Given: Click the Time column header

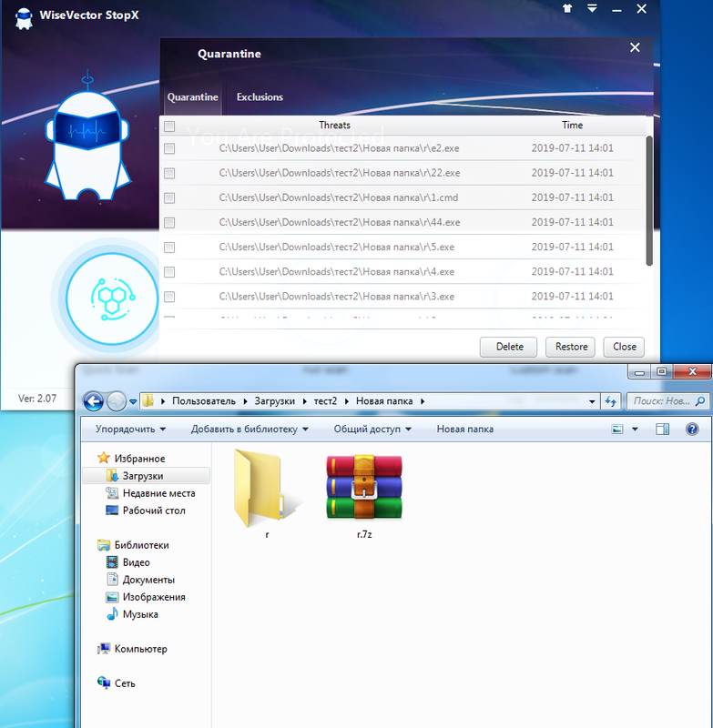Looking at the screenshot, I should [572, 125].
